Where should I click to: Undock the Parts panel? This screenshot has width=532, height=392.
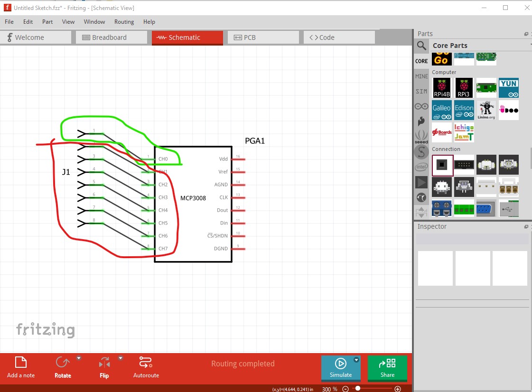pos(526,34)
